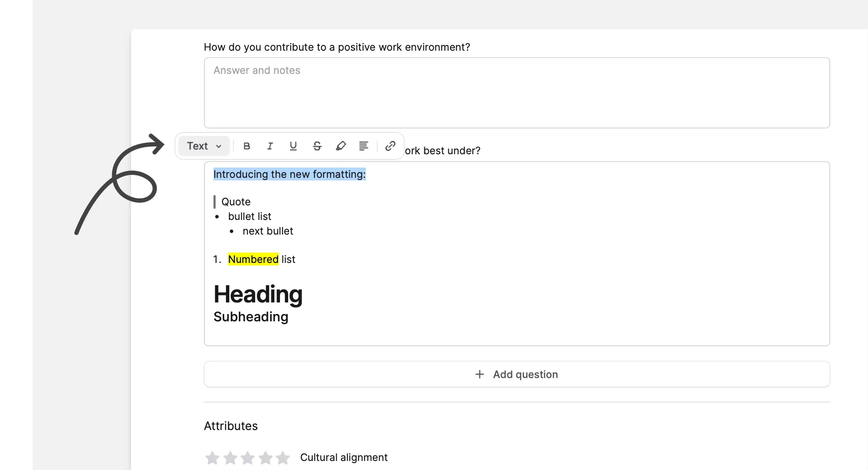Image resolution: width=868 pixels, height=470 pixels.
Task: Open the Text style dropdown
Action: point(204,146)
